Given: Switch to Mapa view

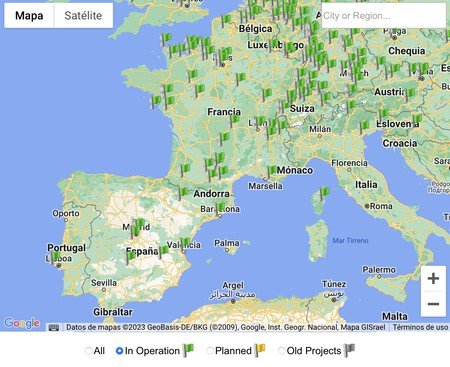Looking at the screenshot, I should (x=29, y=15).
